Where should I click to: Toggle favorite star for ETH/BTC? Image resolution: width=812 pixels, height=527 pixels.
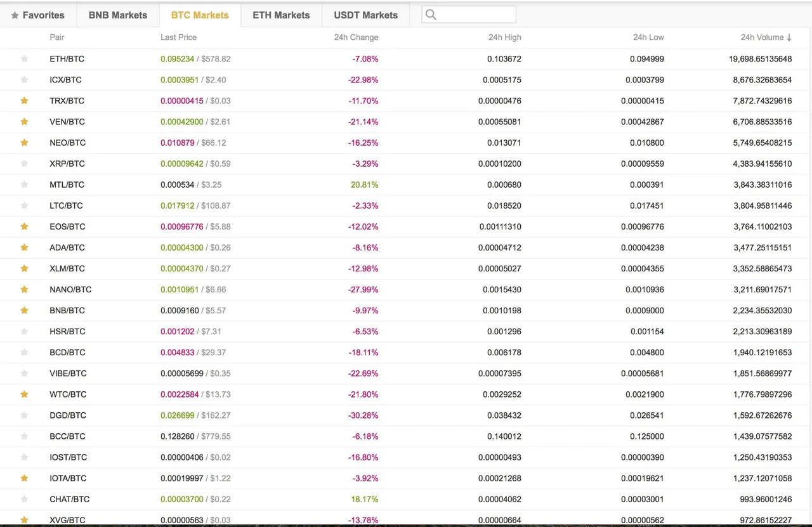[24, 59]
